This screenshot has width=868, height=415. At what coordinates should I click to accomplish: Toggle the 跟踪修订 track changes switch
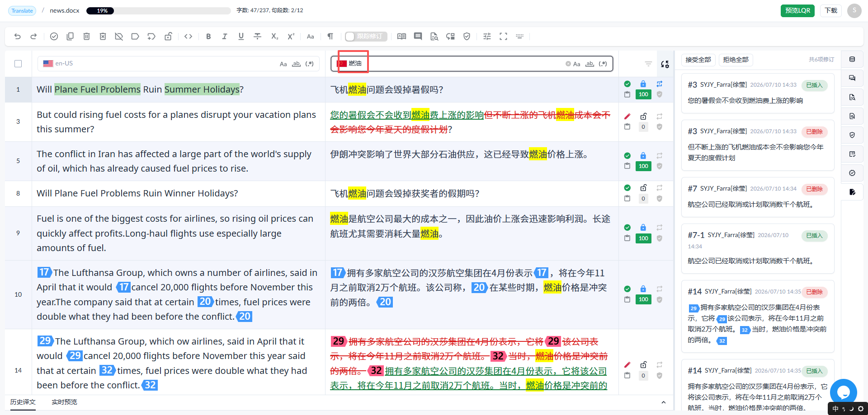click(366, 37)
